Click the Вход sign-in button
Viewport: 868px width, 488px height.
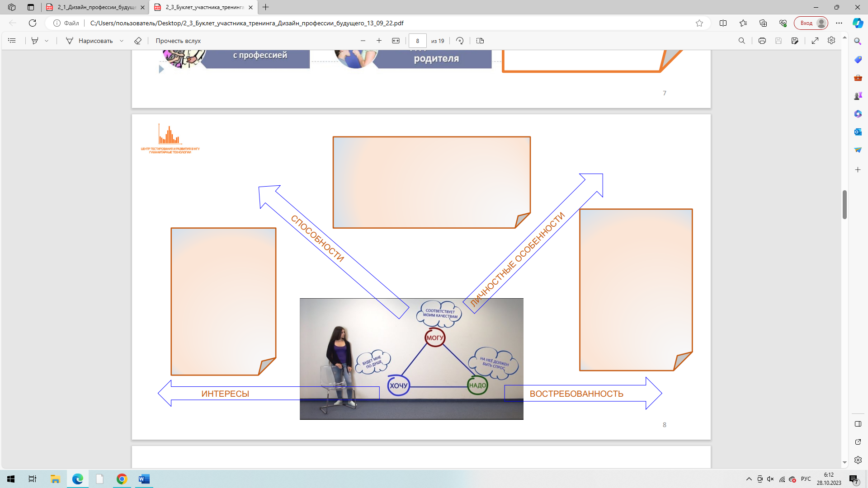pyautogui.click(x=811, y=23)
